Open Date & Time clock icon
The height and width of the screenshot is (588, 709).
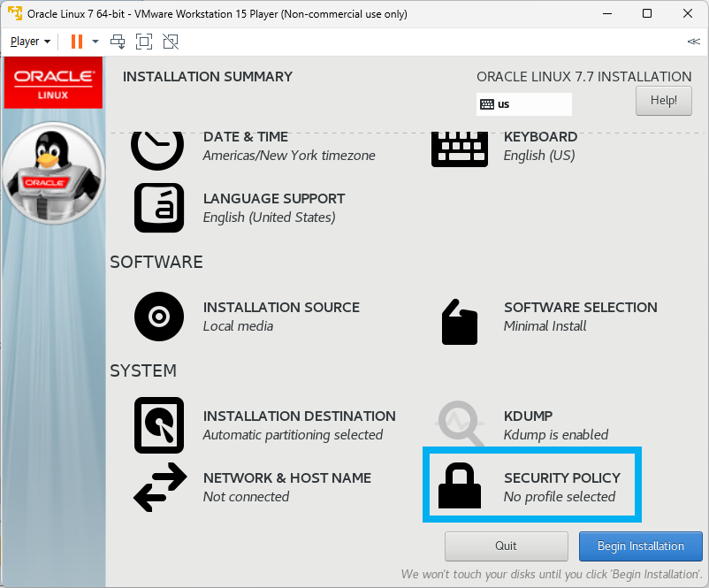(x=157, y=150)
